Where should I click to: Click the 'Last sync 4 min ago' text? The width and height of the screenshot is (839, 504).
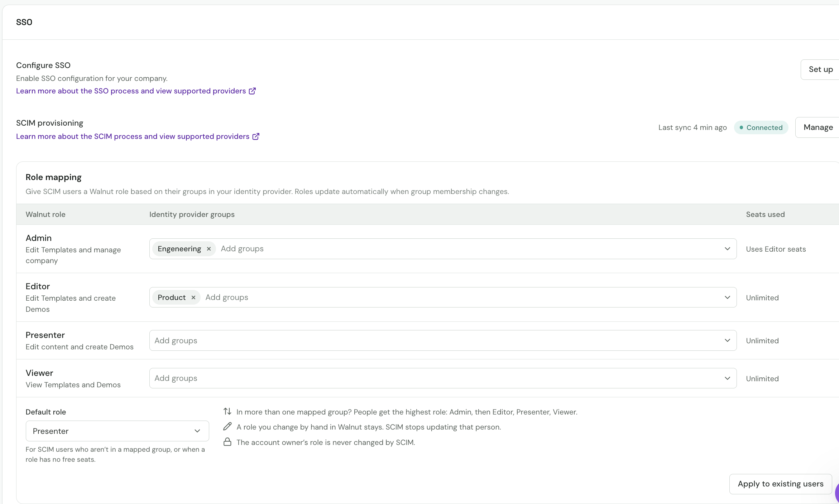click(692, 127)
